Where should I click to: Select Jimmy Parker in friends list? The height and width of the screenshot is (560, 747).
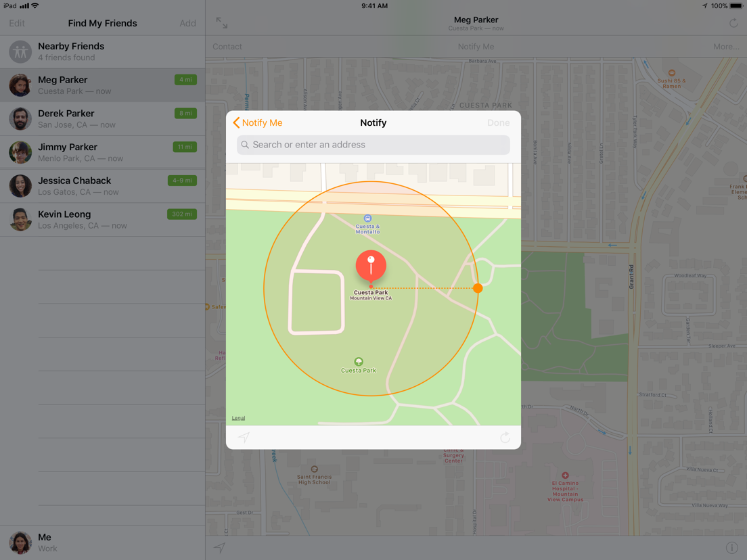tap(102, 152)
